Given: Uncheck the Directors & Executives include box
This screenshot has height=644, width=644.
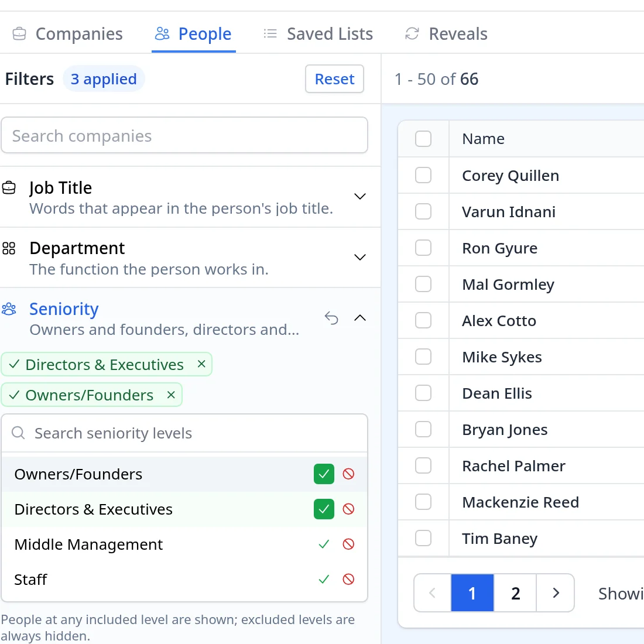Looking at the screenshot, I should pos(324,509).
